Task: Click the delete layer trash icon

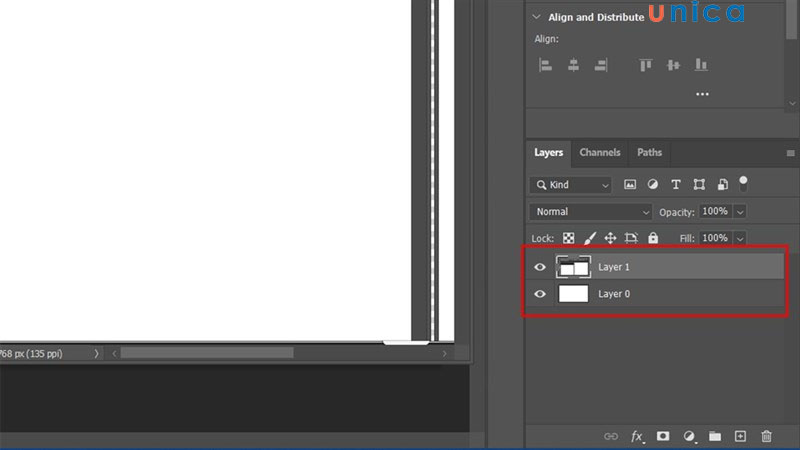Action: pyautogui.click(x=767, y=437)
